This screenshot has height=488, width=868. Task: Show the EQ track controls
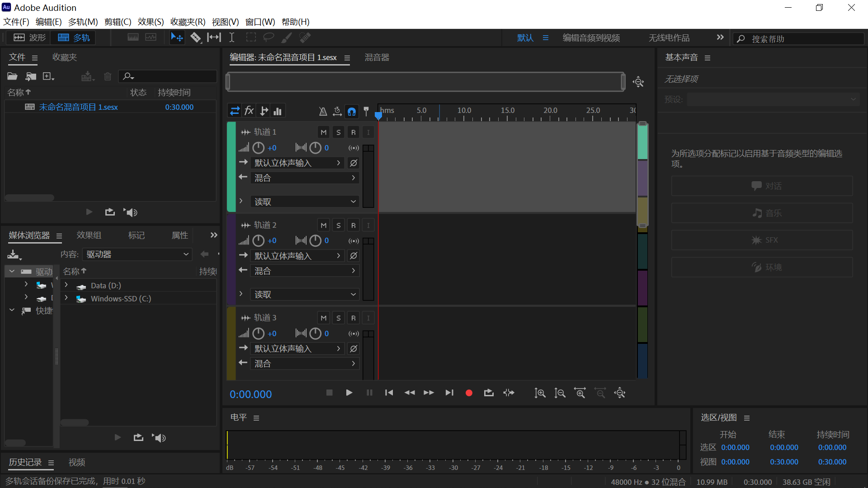[x=278, y=111]
